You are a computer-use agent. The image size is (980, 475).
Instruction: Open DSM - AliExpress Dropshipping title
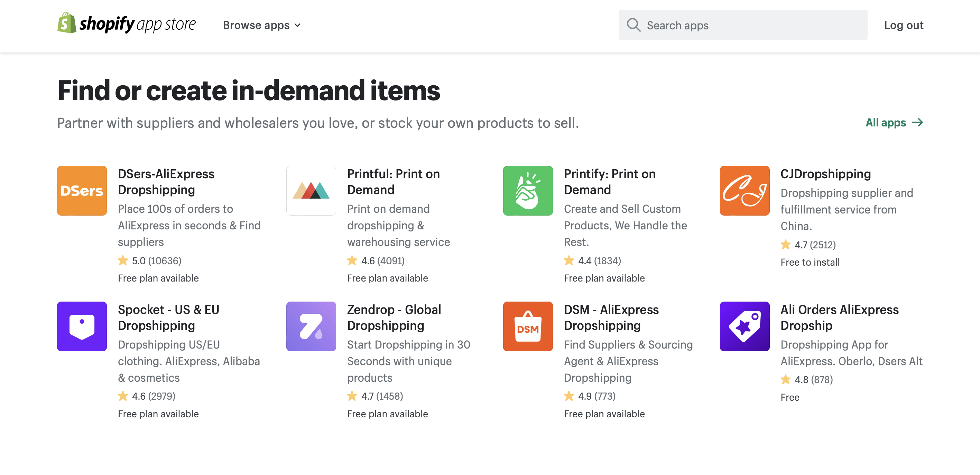611,317
